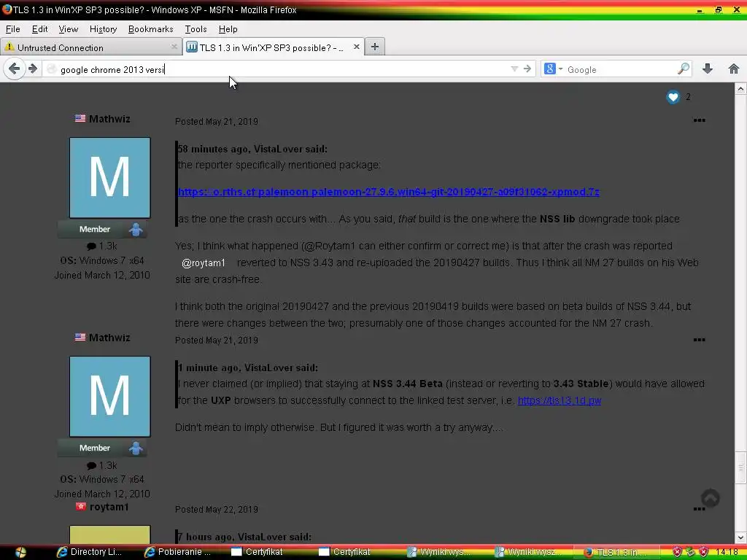
Task: Click first post count 1.3k
Action: 102,246
